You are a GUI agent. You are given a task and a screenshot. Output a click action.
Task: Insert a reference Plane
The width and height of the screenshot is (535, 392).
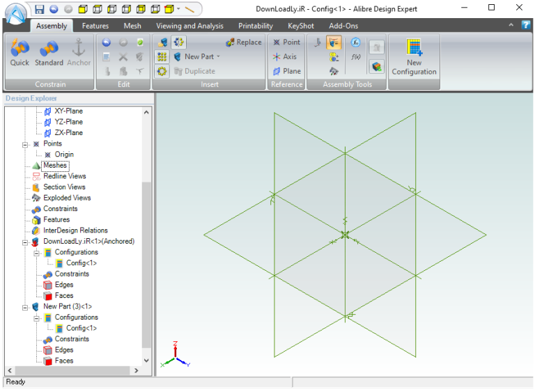coord(286,71)
